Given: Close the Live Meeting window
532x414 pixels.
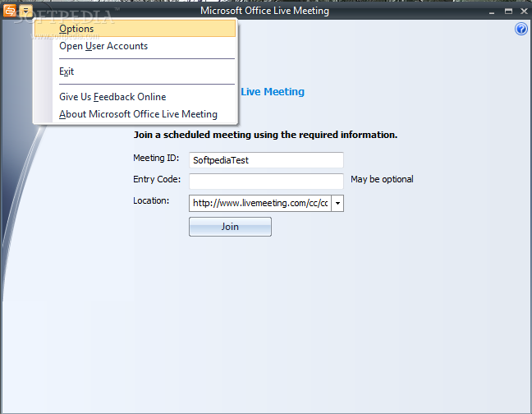Looking at the screenshot, I should coord(524,11).
